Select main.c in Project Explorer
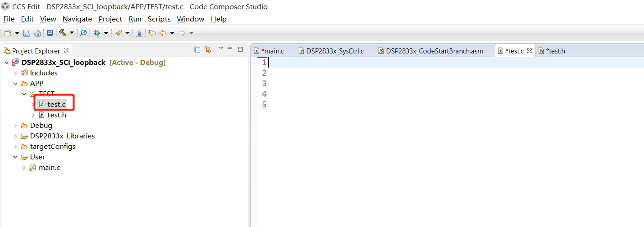 (x=49, y=168)
